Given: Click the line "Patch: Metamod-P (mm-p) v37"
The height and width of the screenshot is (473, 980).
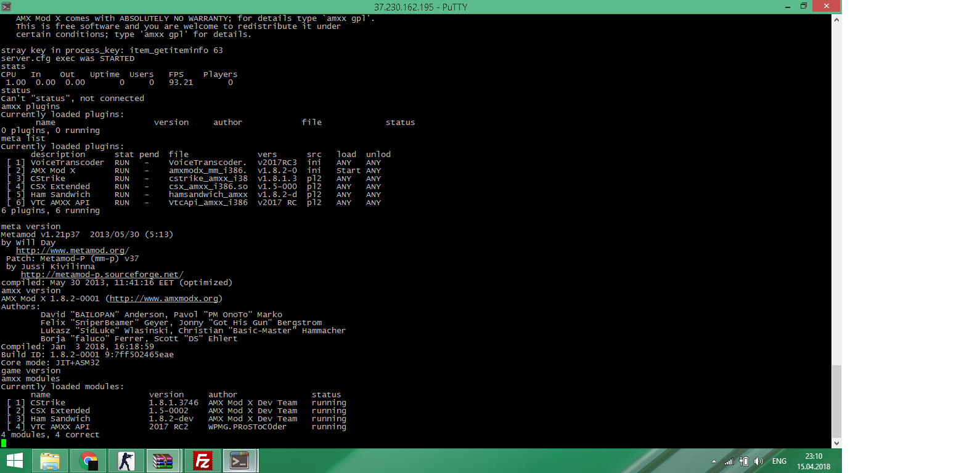Looking at the screenshot, I should click(x=73, y=259).
